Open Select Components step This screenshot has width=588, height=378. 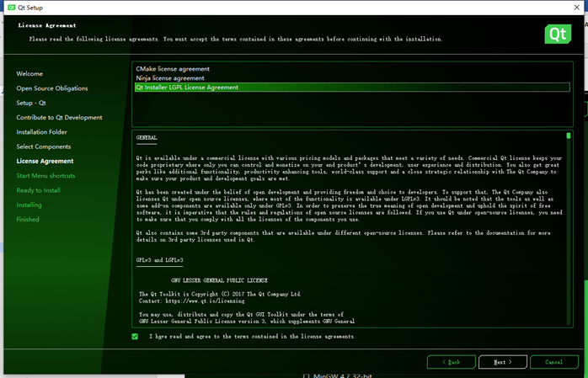click(44, 146)
